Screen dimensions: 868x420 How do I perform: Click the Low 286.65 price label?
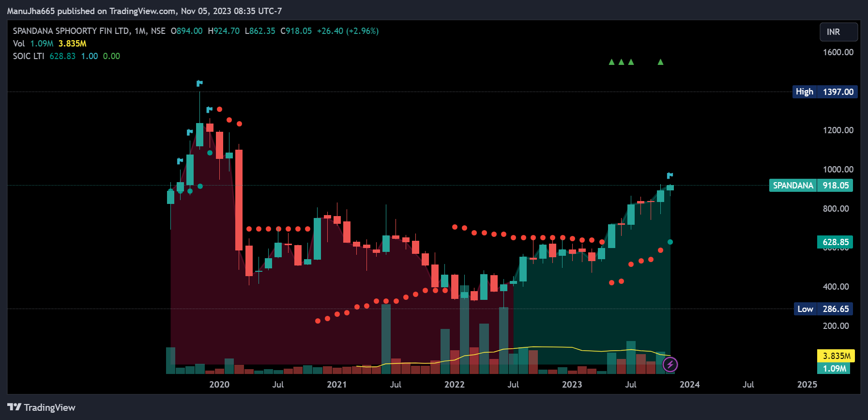pos(823,309)
